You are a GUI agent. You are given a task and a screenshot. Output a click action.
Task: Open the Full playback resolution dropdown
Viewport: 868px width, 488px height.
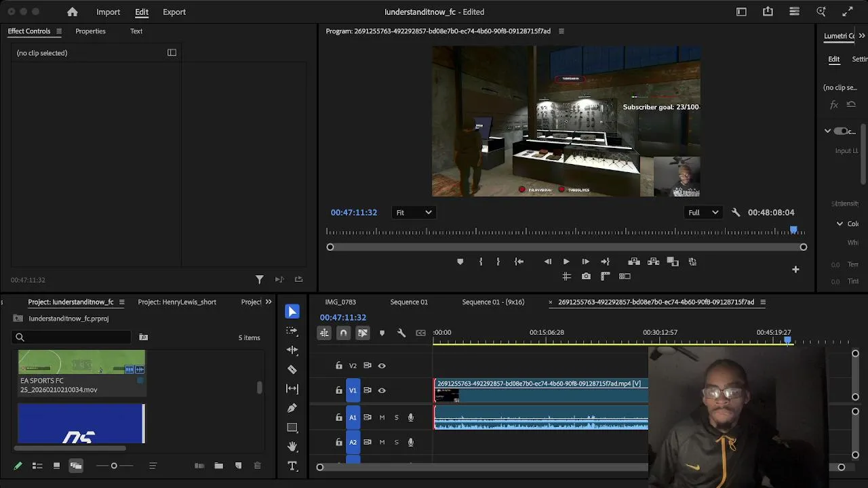point(703,213)
